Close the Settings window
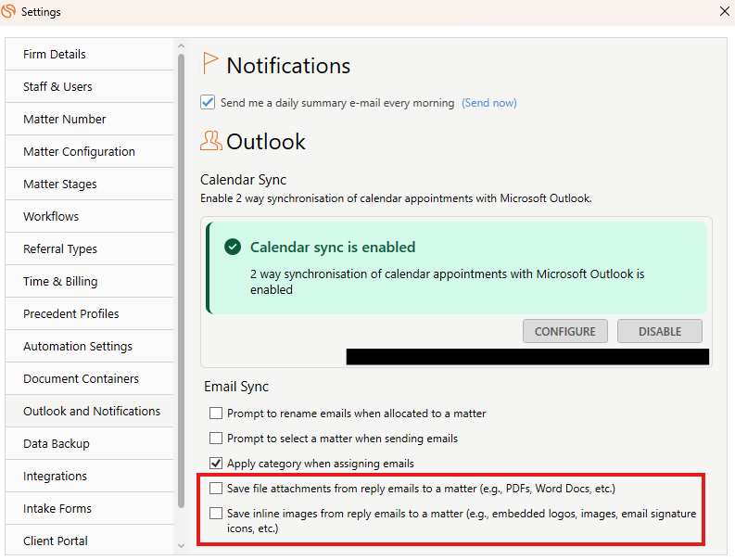This screenshot has height=560, width=735. pos(725,11)
